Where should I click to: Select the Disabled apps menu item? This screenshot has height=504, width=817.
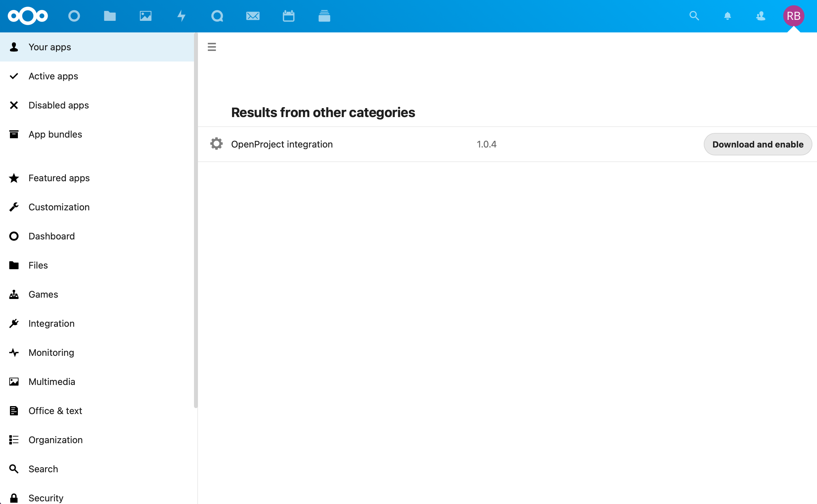pos(58,105)
